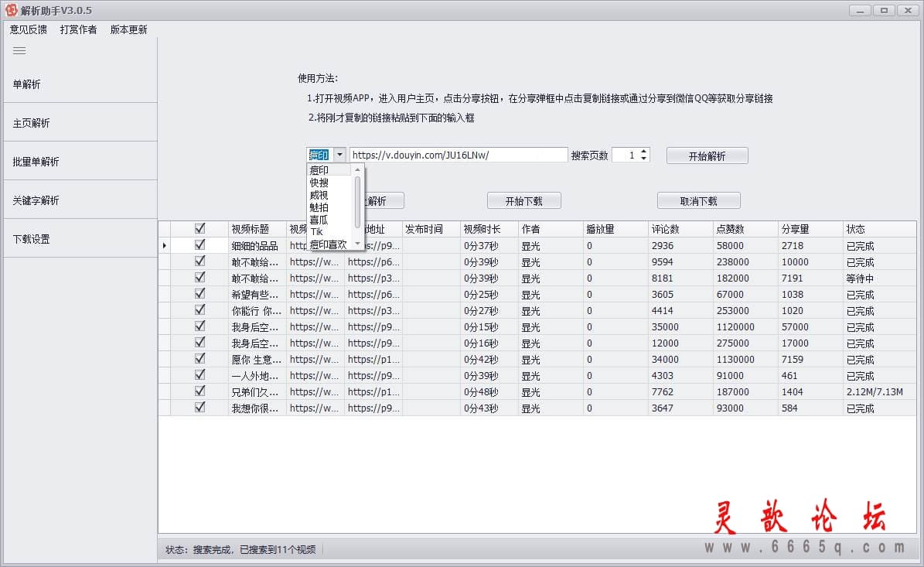Choose 魅拍 from the platform dropdown list
The height and width of the screenshot is (567, 924).
(329, 207)
